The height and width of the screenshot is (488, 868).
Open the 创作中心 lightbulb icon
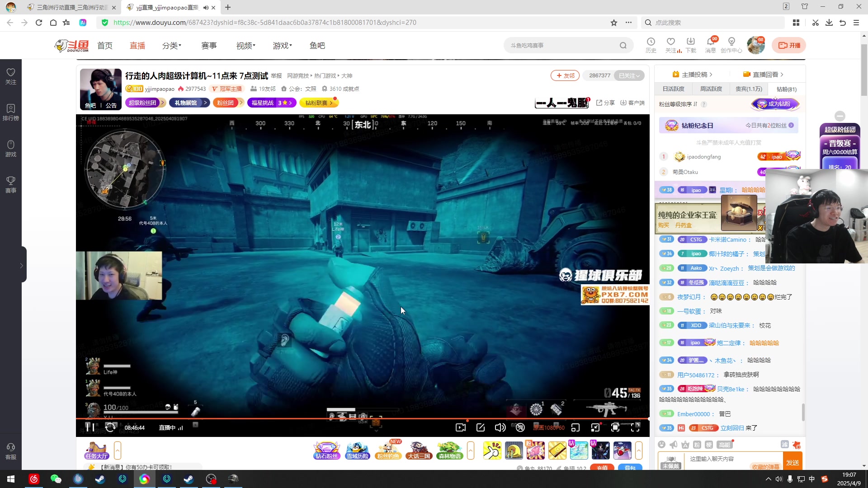click(731, 45)
